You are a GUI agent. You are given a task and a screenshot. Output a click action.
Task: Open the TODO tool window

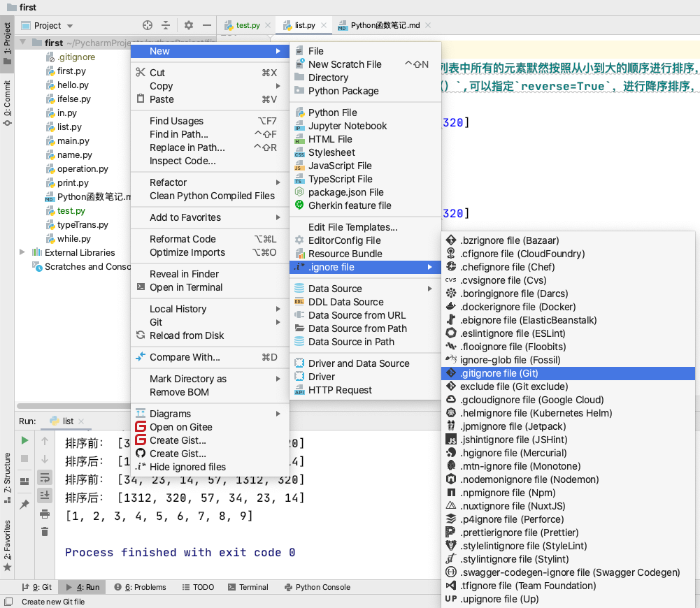click(x=198, y=587)
